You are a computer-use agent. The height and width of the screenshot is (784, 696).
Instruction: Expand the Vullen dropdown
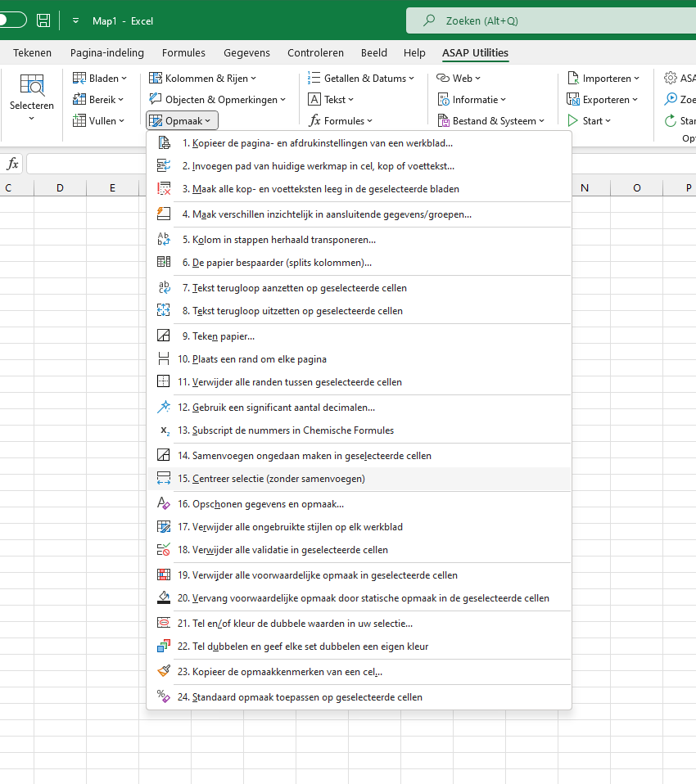98,120
